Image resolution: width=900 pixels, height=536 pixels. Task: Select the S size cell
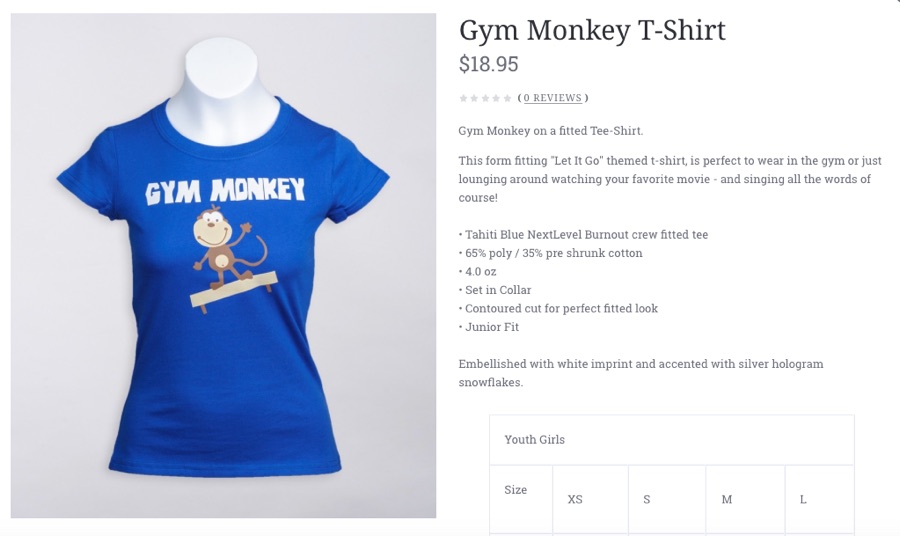[x=667, y=499]
